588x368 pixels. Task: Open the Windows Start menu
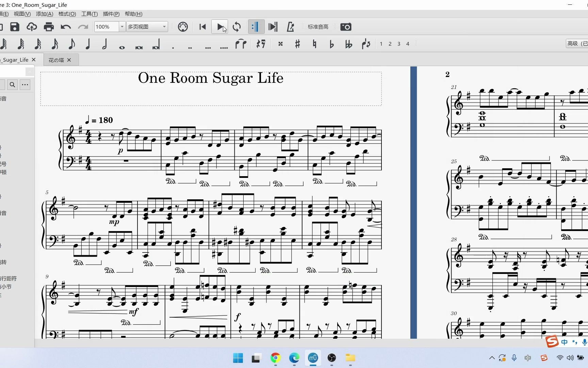click(238, 358)
